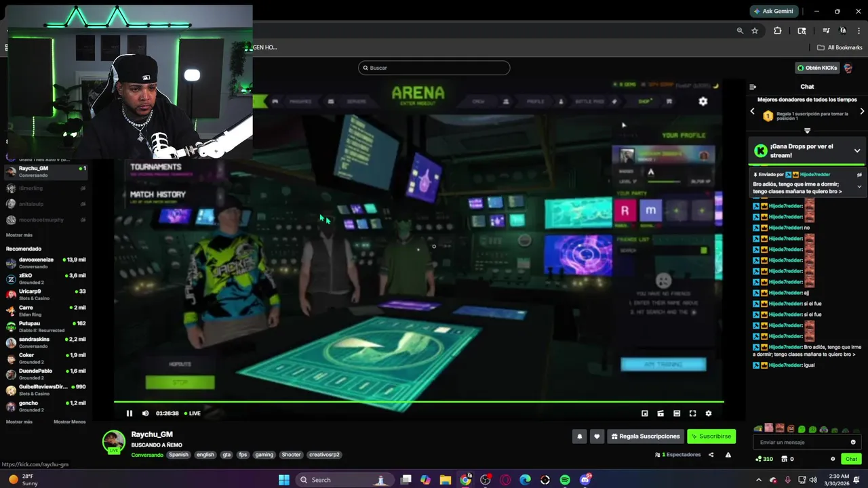Click Obtén KICKs button
868x488 pixels.
coord(817,68)
